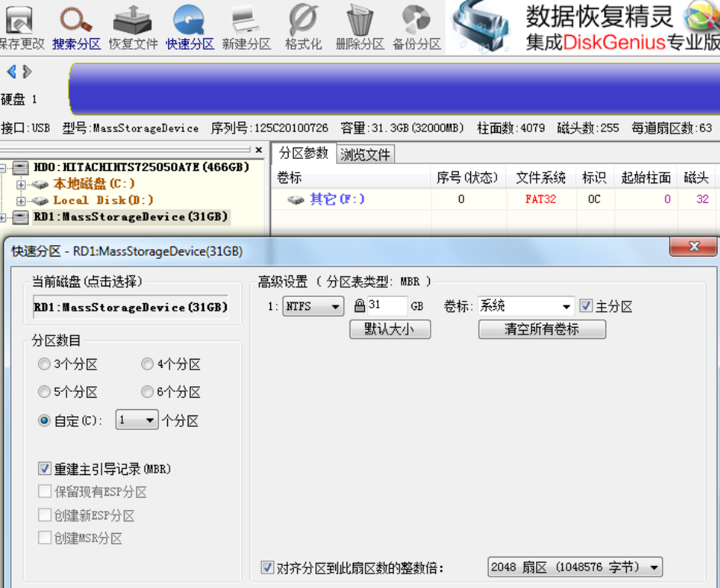Screen dimensions: 720x588
Task: Click the 文件系统 column header
Action: click(541, 177)
